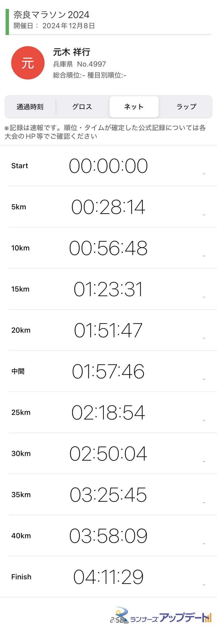Tap the red 元 runner avatar icon
This screenshot has width=217, height=644.
[28, 63]
